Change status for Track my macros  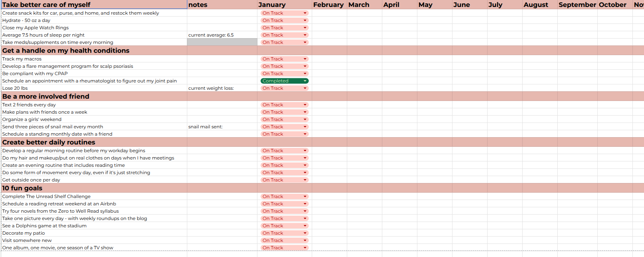pyautogui.click(x=305, y=59)
